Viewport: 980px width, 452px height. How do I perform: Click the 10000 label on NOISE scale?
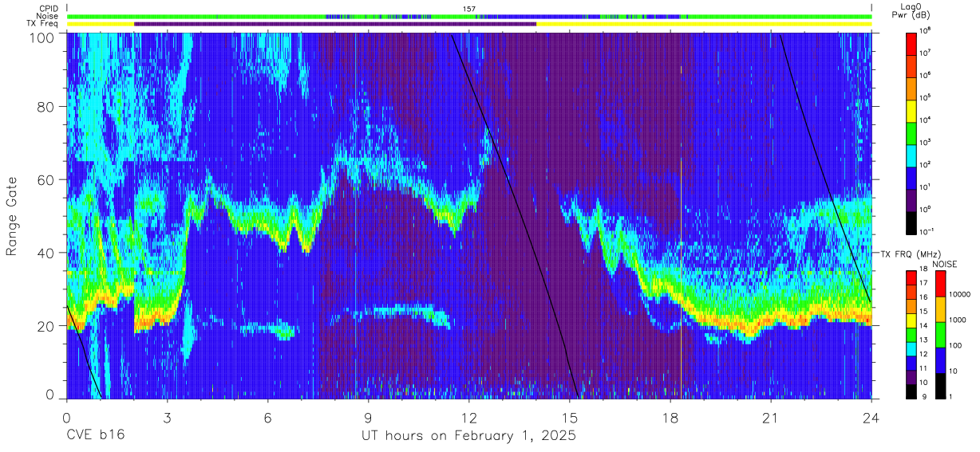pos(960,296)
